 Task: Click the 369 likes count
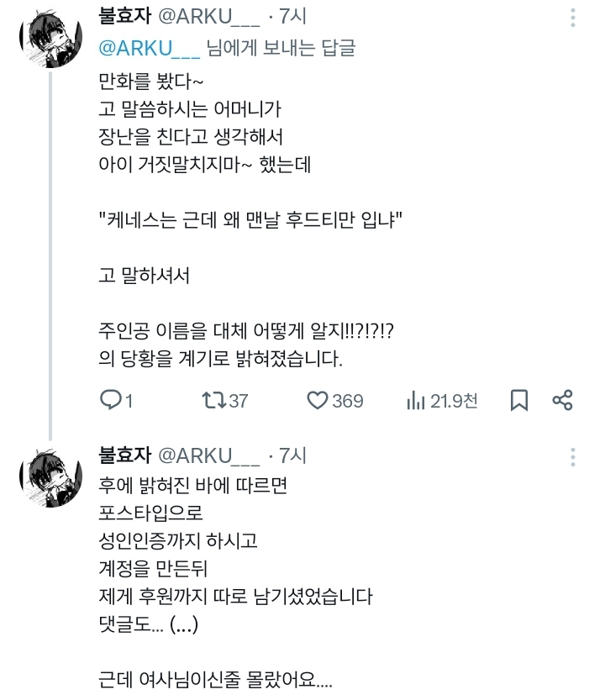point(347,401)
